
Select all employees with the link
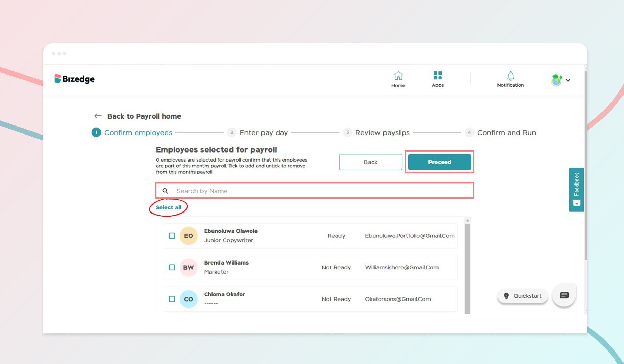click(168, 207)
